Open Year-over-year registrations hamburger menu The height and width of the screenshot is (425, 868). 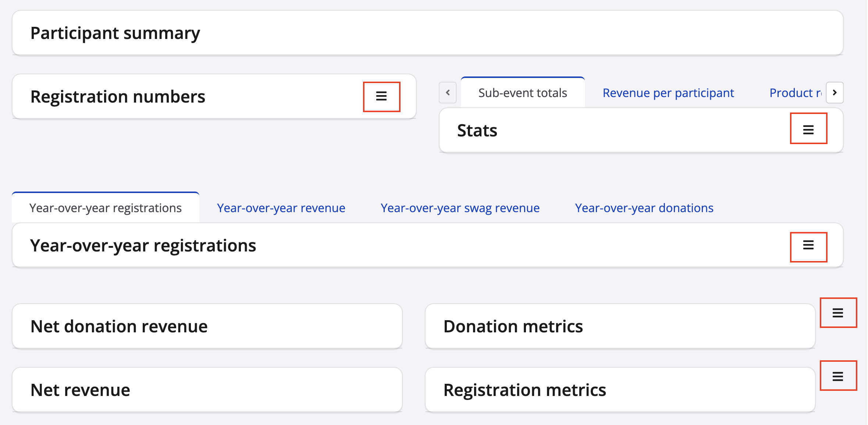(808, 245)
